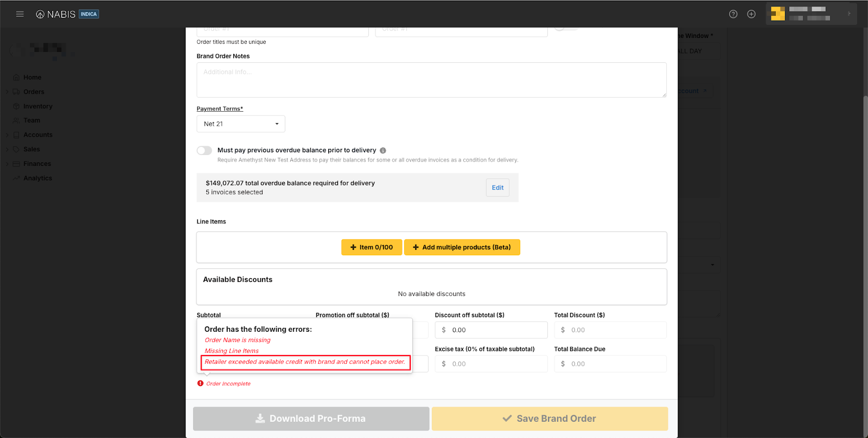Click the Item 0/100 add button
This screenshot has height=438, width=868.
pos(372,247)
